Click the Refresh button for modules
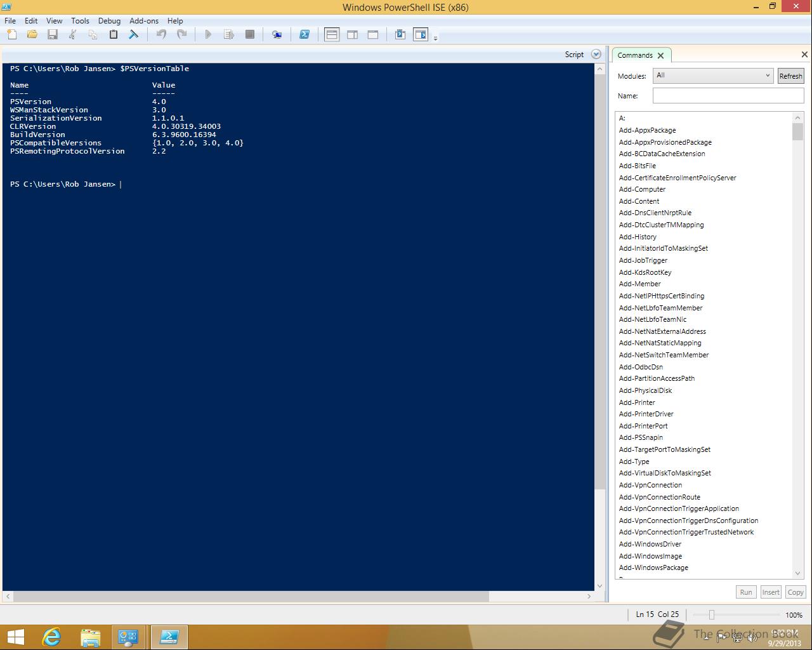Image resolution: width=812 pixels, height=650 pixels. [x=790, y=76]
